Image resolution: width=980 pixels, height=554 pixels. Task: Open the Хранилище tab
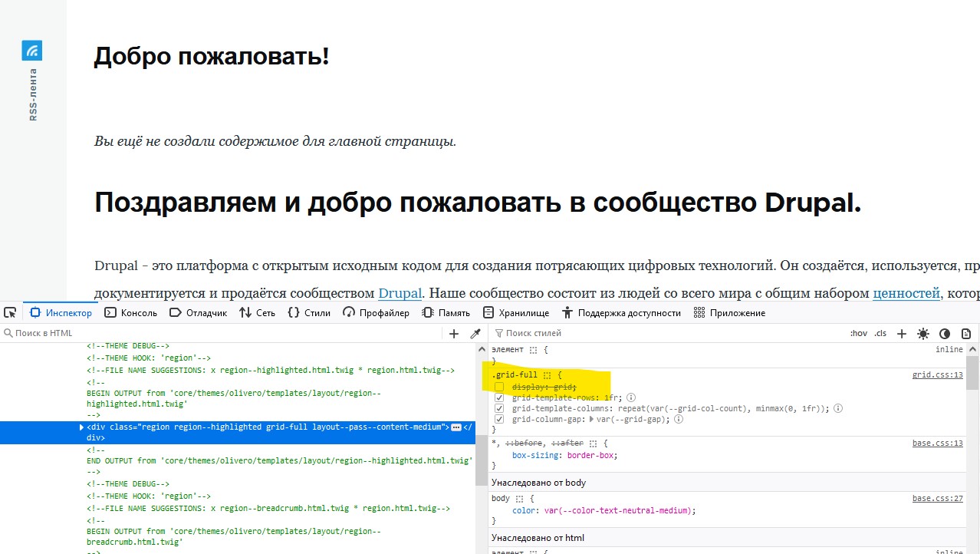(x=516, y=313)
